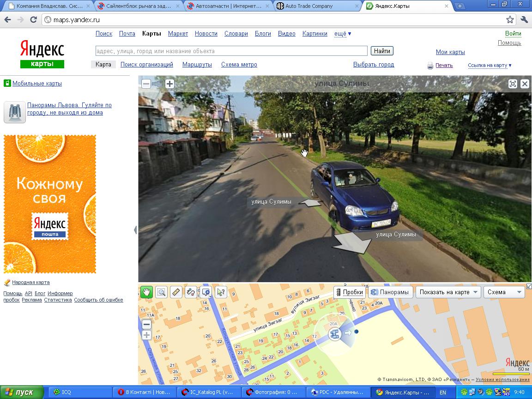Viewport: 532px width, 399px height.
Task: Switch the panorama to full-screen mode
Action: point(513,84)
